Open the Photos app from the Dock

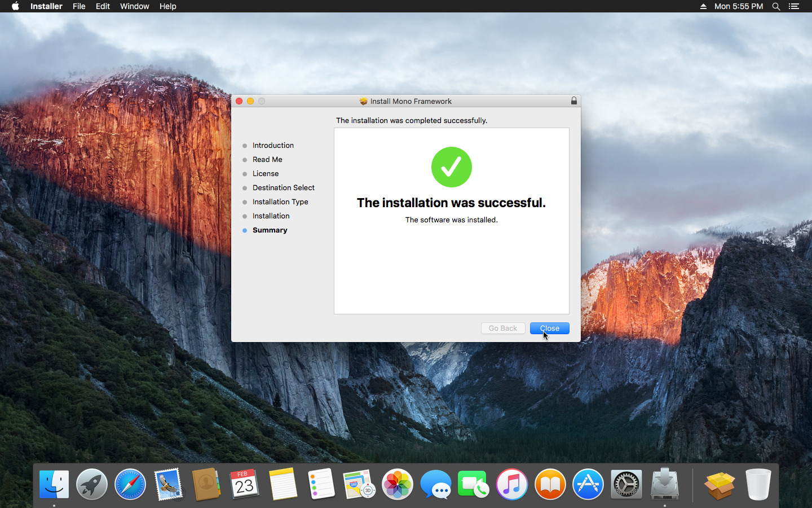click(397, 484)
